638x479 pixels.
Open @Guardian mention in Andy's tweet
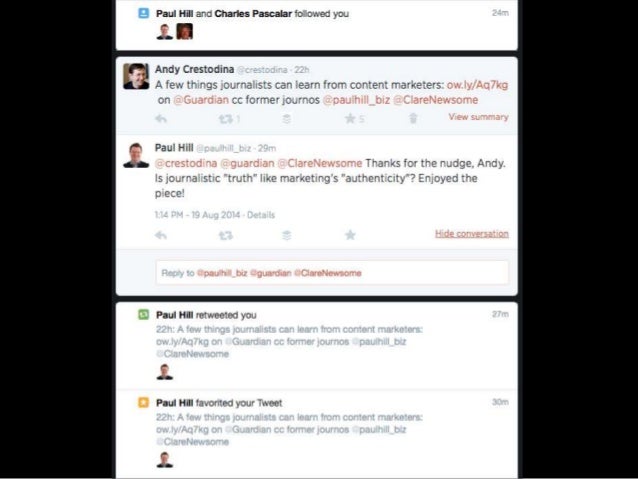click(x=201, y=100)
